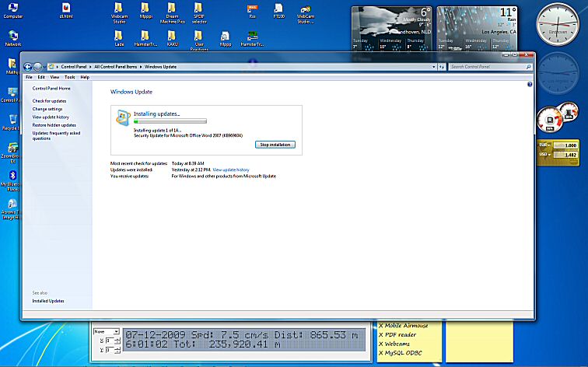Open the Recycle Bin on the desktop
Screen dimensions: 588x367
pyautogui.click(x=11, y=123)
